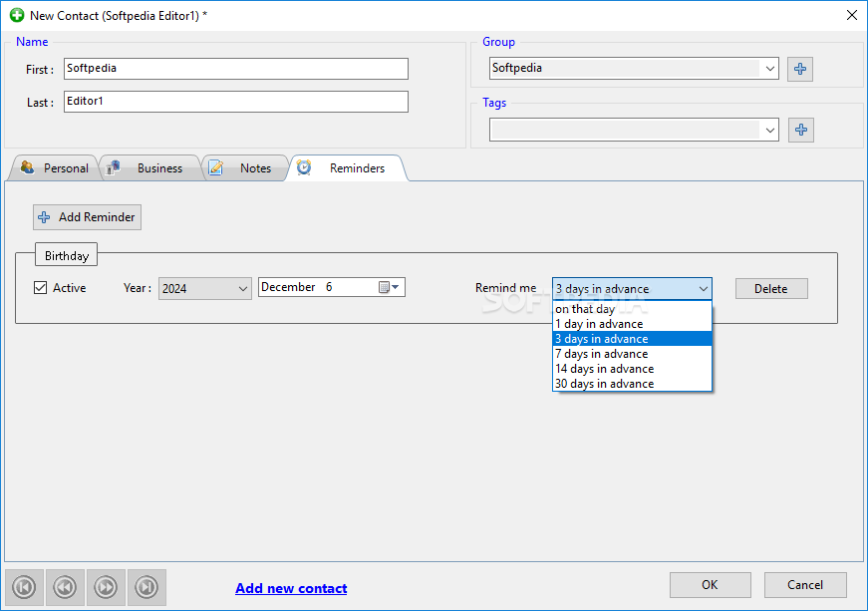
Task: Choose '30 days in advance' option
Action: tap(632, 384)
